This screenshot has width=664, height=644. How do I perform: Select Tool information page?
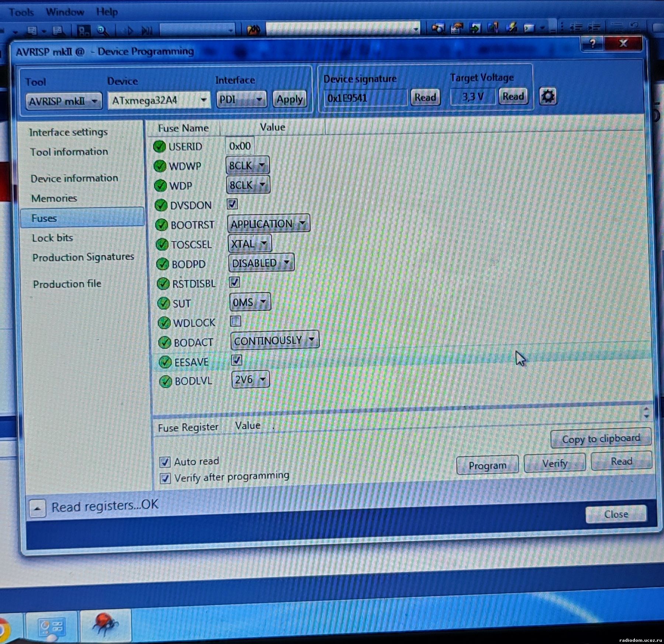tap(69, 152)
